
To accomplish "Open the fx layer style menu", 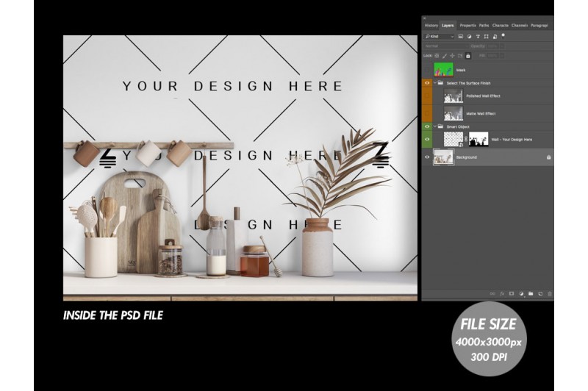I will (502, 294).
